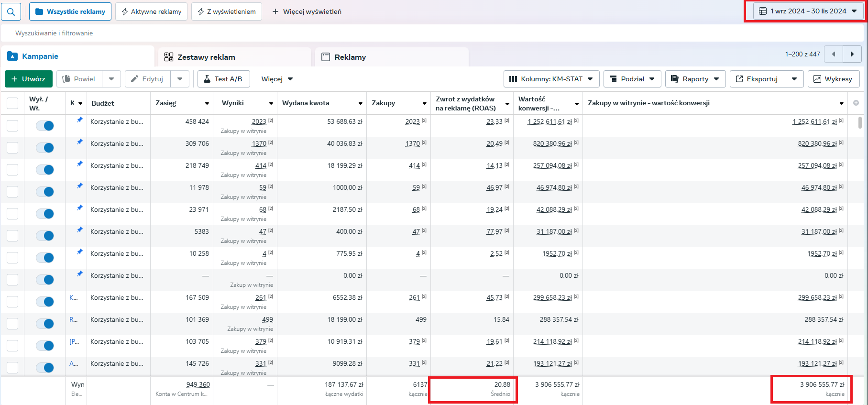Open Test A/B tool
The width and height of the screenshot is (868, 405).
[x=223, y=79]
